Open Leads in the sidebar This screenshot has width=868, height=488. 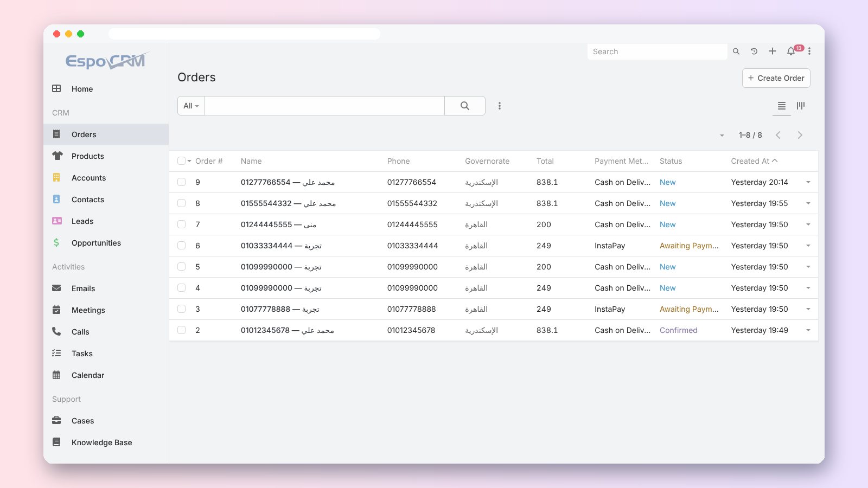pyautogui.click(x=106, y=221)
